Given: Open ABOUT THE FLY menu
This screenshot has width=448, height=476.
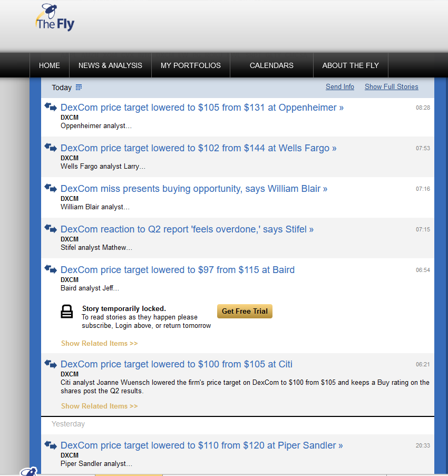Looking at the screenshot, I should click(x=350, y=65).
